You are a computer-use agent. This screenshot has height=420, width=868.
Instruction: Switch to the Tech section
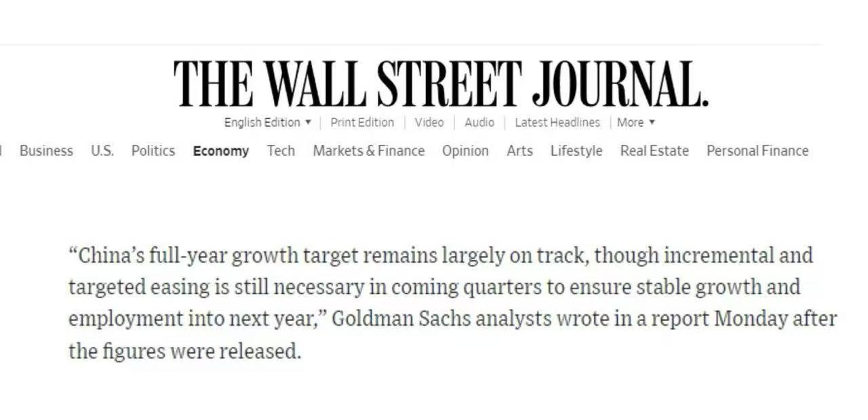[x=281, y=151]
